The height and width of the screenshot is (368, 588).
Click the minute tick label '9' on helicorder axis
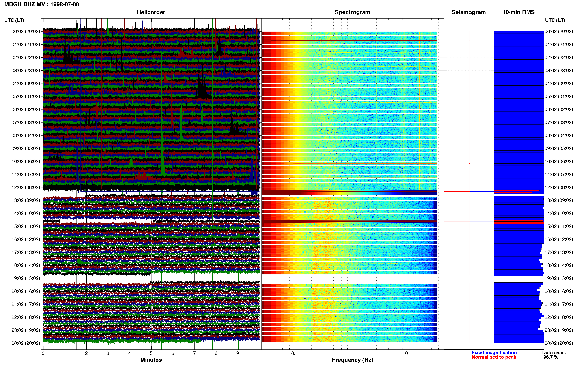238,353
